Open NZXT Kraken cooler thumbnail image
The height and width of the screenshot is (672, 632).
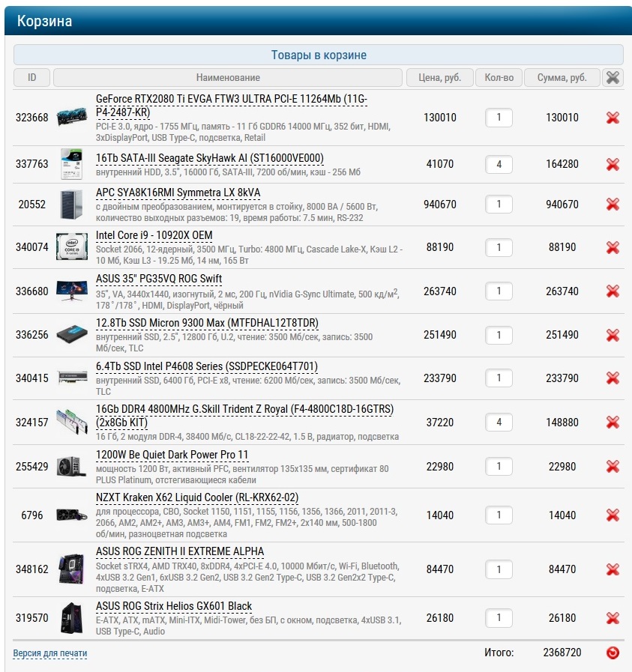(72, 515)
